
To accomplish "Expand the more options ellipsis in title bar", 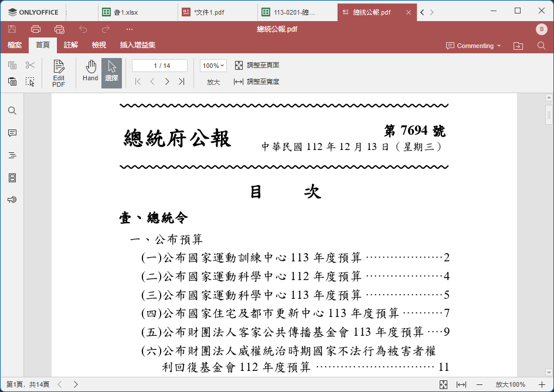I will (x=130, y=29).
